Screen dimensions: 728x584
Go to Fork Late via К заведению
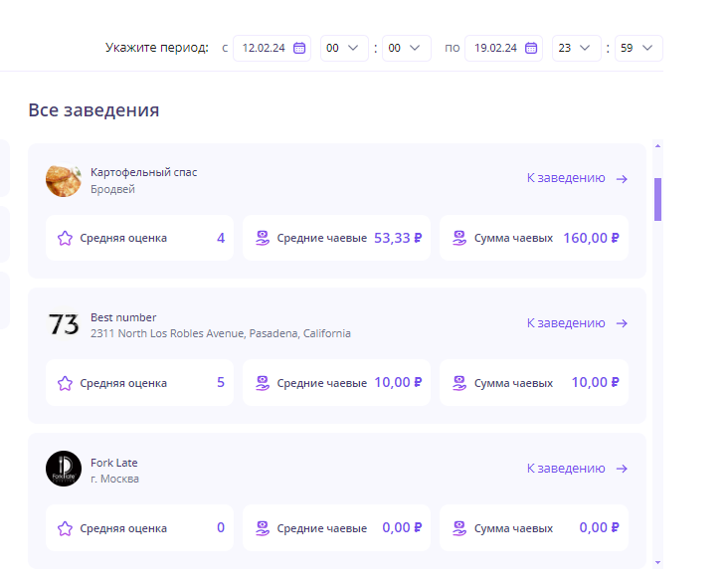[577, 469]
